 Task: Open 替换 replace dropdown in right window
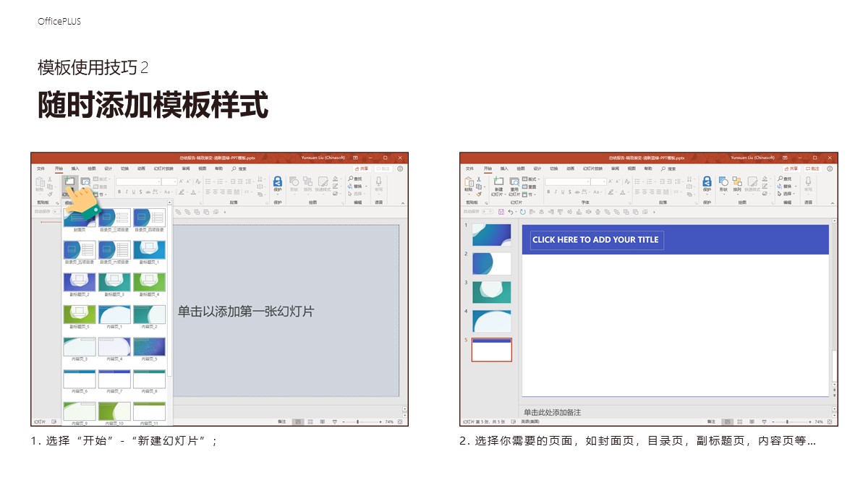pyautogui.click(x=787, y=187)
